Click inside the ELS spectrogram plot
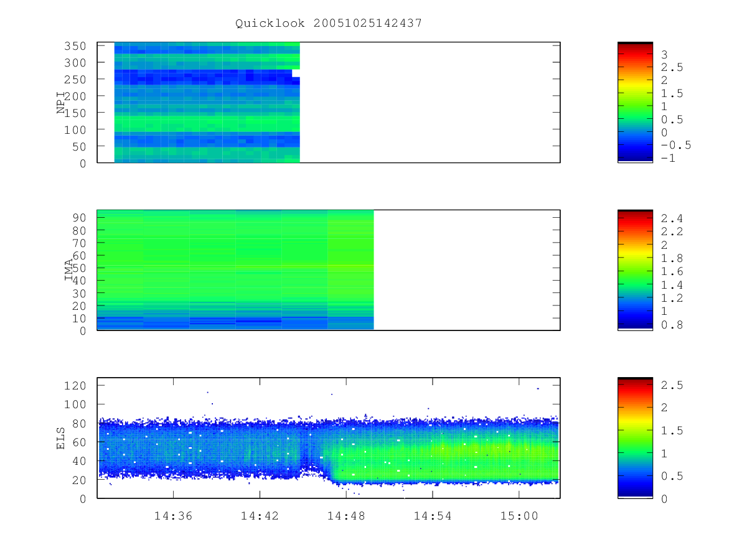Viewport: 747px width, 560px height. coord(329,438)
